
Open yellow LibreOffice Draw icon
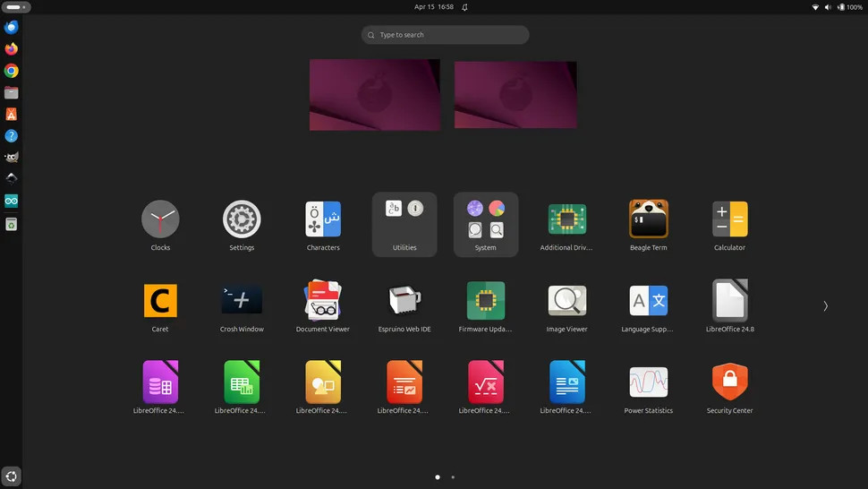click(x=323, y=382)
